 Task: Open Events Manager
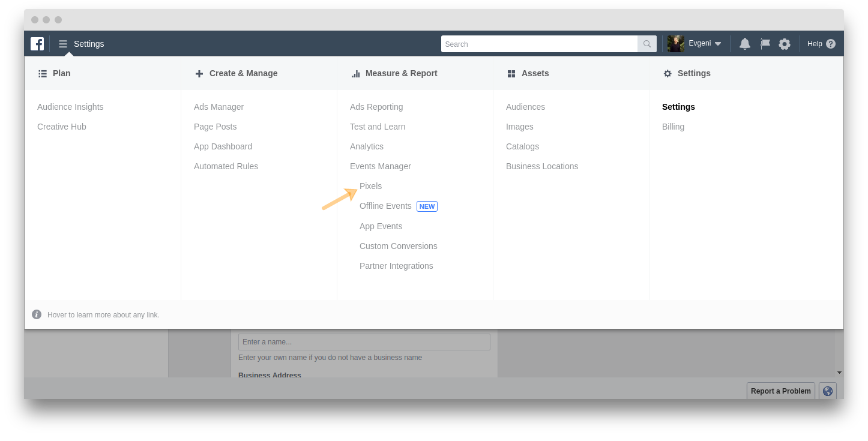coord(381,166)
